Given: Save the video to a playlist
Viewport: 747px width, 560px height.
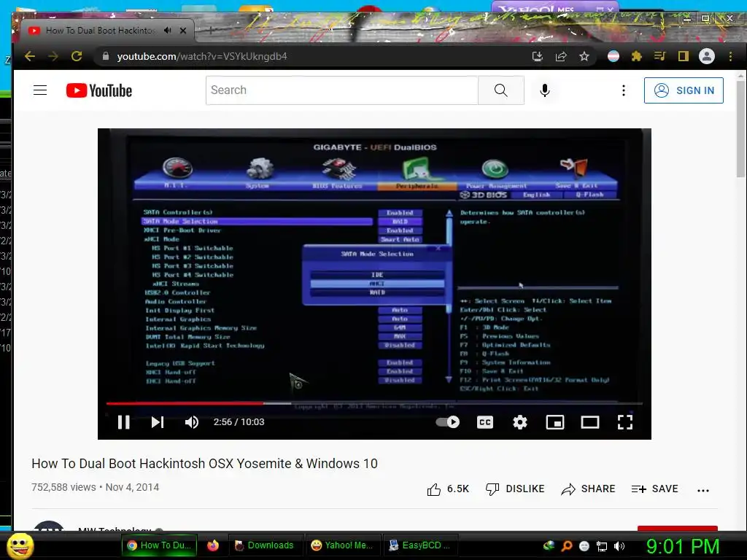Looking at the screenshot, I should tap(654, 489).
